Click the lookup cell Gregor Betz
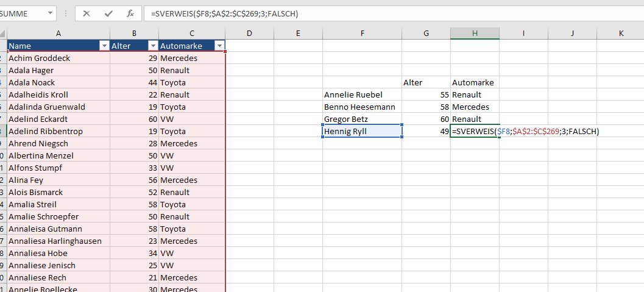This screenshot has width=644, height=292. click(x=363, y=119)
